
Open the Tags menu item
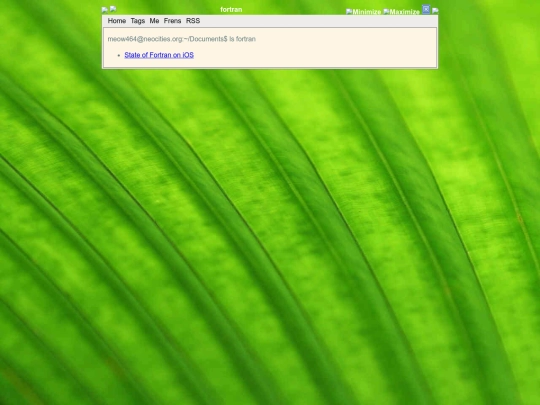pyautogui.click(x=137, y=21)
